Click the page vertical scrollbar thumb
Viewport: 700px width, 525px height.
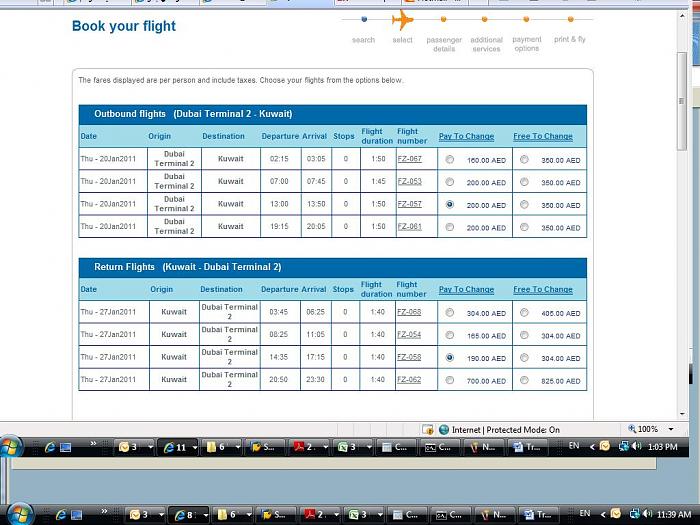click(682, 101)
